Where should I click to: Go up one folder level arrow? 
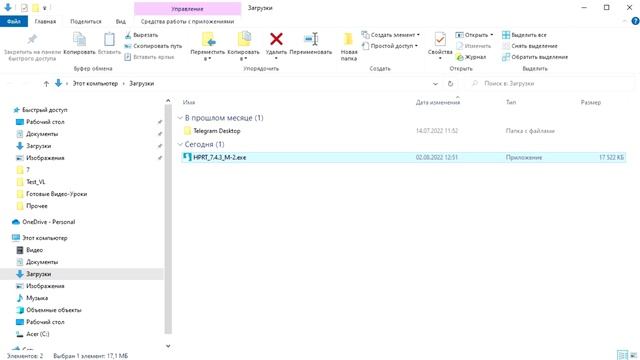(x=46, y=84)
